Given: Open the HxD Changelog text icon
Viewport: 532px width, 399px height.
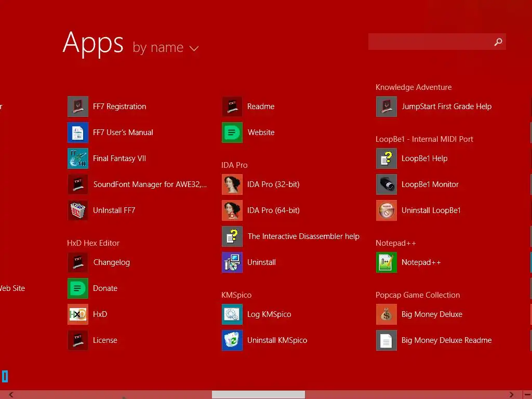Looking at the screenshot, I should click(x=78, y=262).
